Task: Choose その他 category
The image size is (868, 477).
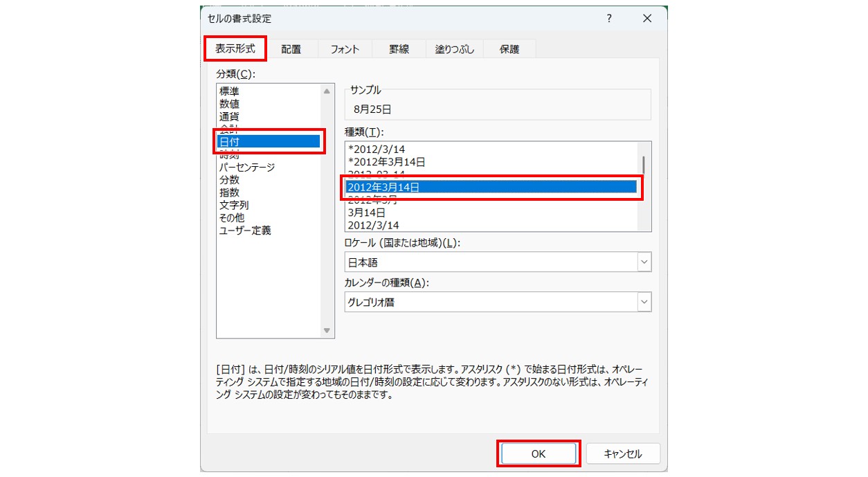Action: pyautogui.click(x=269, y=217)
